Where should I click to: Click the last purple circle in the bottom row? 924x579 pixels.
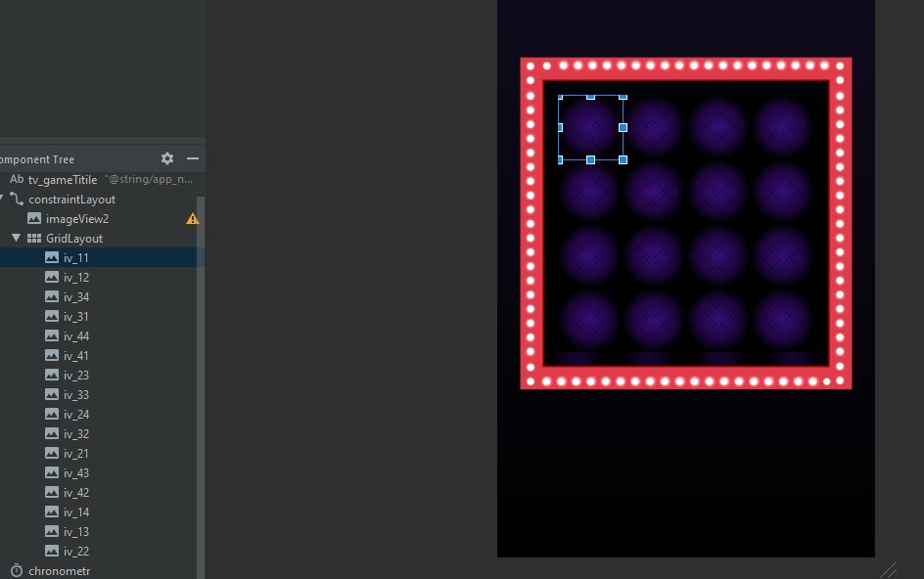click(782, 321)
